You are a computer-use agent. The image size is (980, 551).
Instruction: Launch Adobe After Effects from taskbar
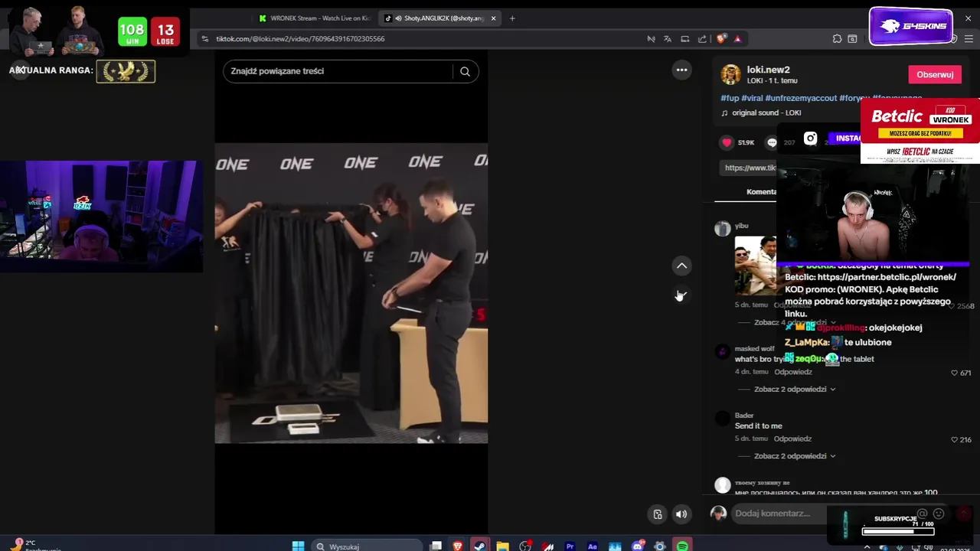pos(592,546)
